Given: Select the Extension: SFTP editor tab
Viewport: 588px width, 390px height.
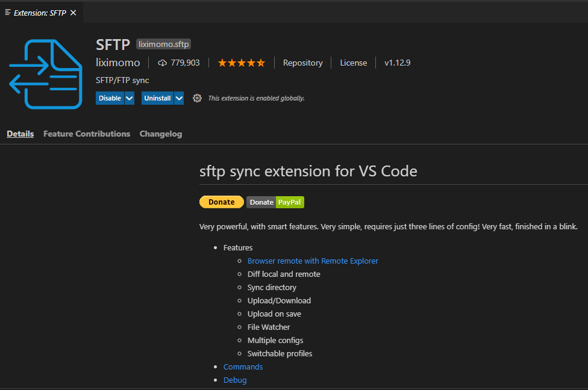Looking at the screenshot, I should pyautogui.click(x=40, y=13).
